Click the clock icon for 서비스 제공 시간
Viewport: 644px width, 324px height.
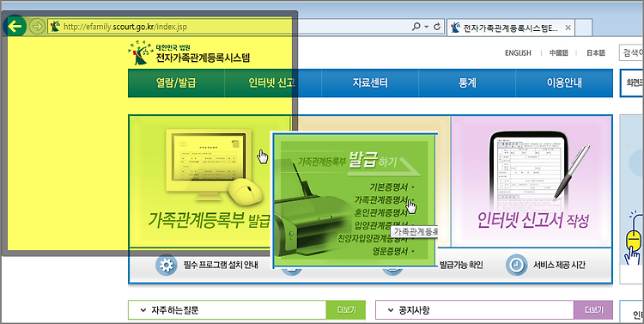(516, 265)
